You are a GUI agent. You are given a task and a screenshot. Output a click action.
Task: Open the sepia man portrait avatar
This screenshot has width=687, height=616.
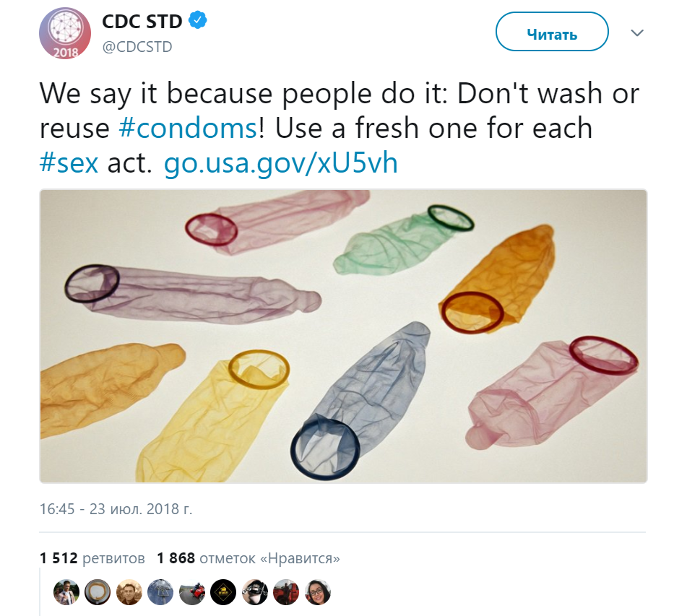129,592
